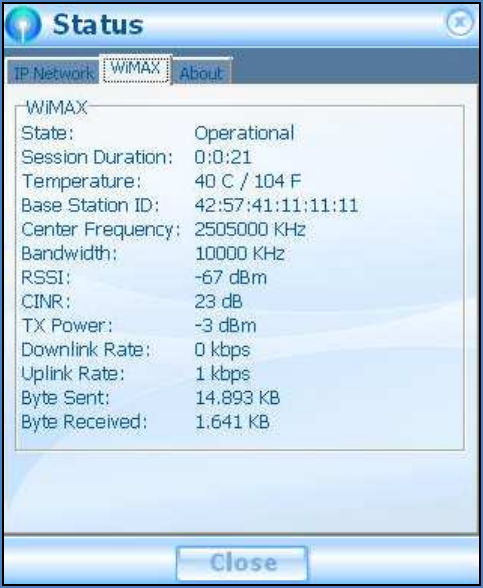The image size is (483, 588).
Task: Select the RSSI -67 dBm value
Action: coord(231,278)
